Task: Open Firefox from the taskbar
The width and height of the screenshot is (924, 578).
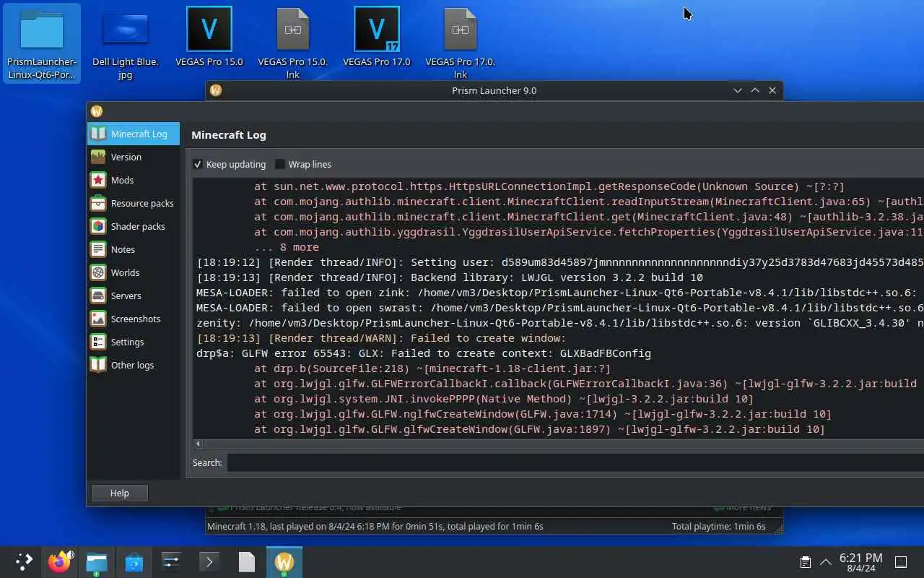Action: point(60,561)
